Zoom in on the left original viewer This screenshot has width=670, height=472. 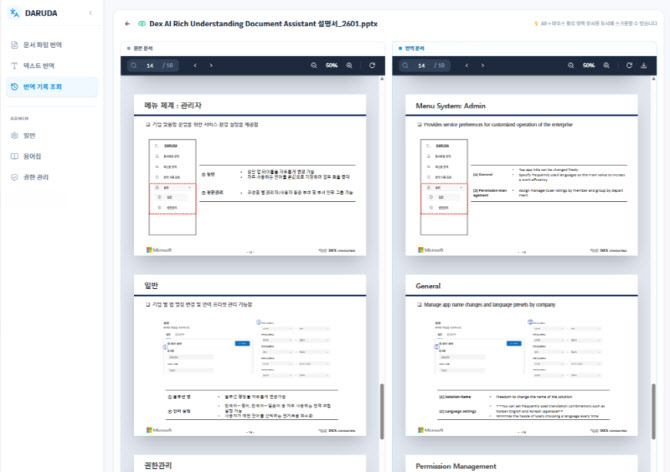[349, 66]
